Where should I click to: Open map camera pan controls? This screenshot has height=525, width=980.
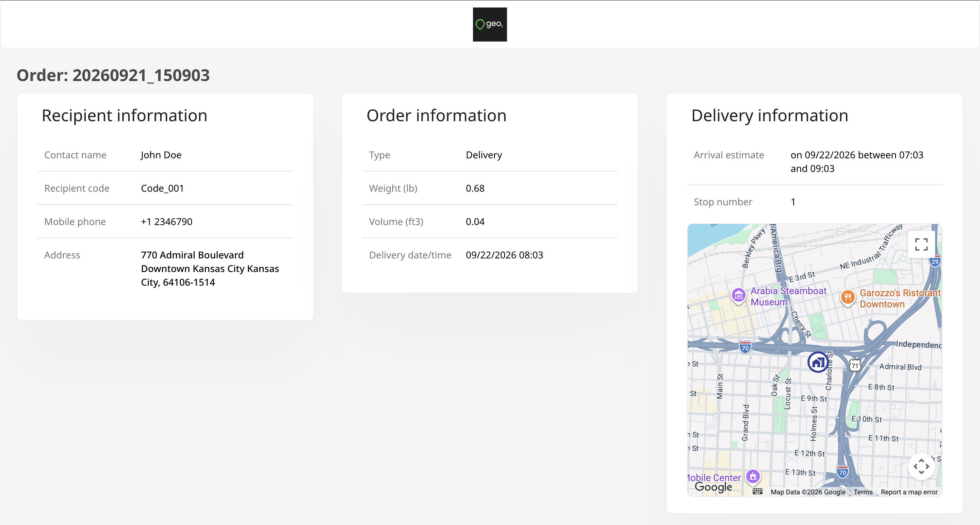[921, 466]
